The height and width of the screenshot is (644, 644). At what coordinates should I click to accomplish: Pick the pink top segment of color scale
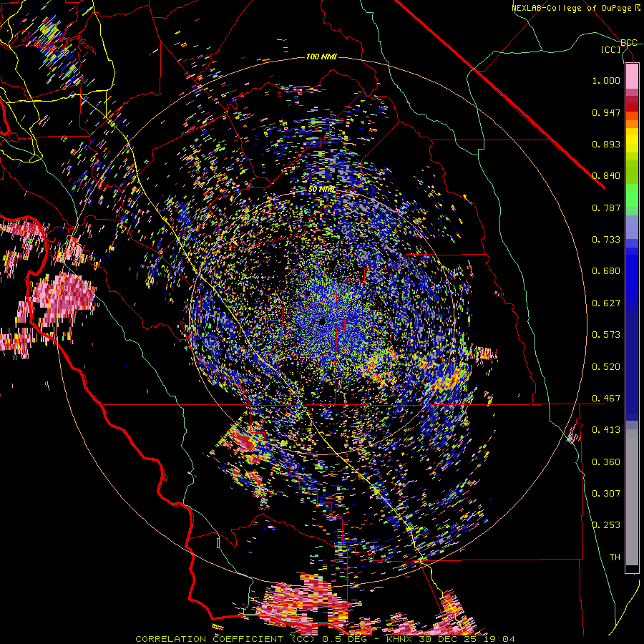click(x=632, y=76)
